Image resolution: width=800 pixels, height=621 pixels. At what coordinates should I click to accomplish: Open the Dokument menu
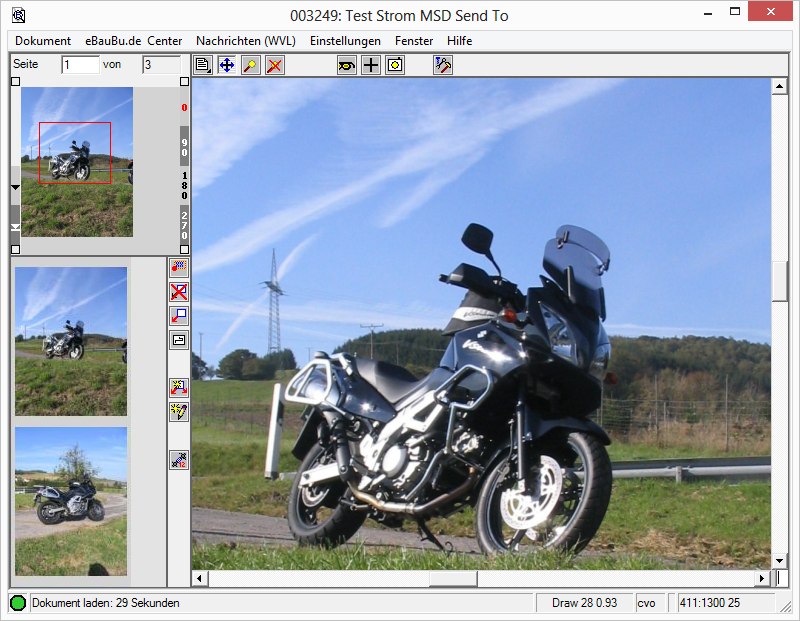[x=43, y=41]
